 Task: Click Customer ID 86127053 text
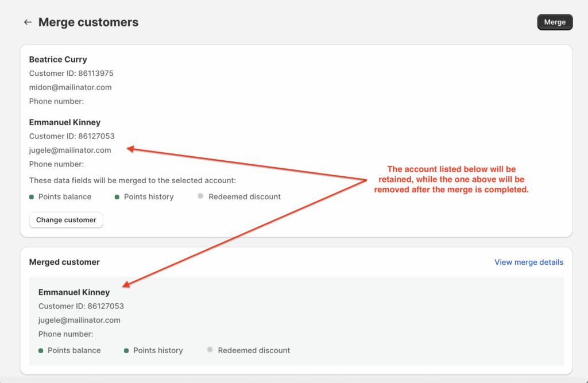coord(72,136)
